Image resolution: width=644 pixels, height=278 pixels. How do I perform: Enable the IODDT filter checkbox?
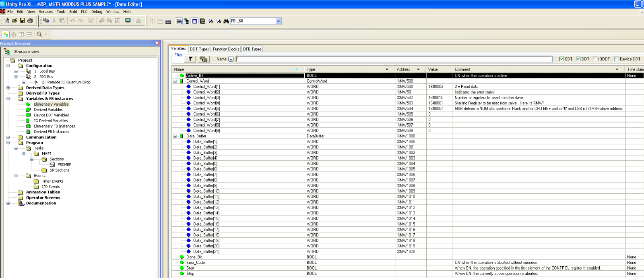[595, 59]
